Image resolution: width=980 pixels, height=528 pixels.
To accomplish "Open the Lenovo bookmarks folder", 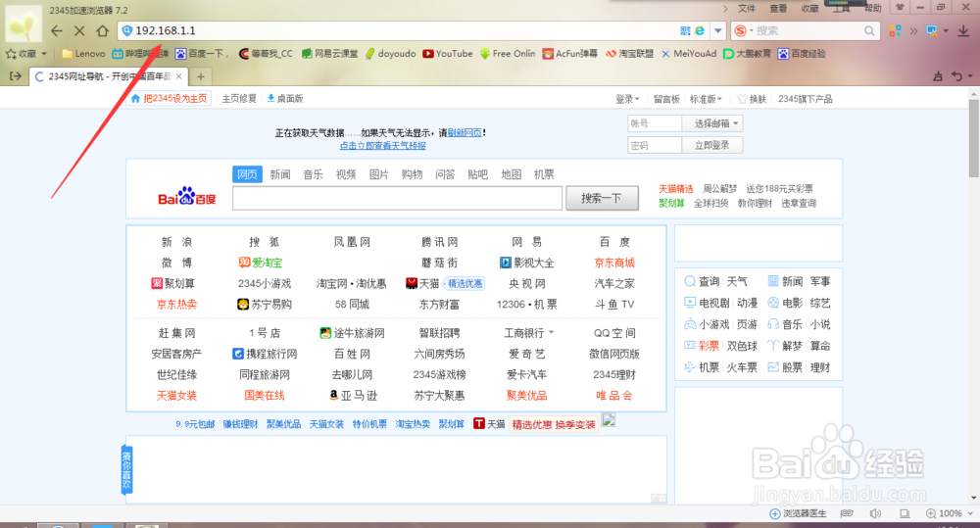I will click(83, 54).
